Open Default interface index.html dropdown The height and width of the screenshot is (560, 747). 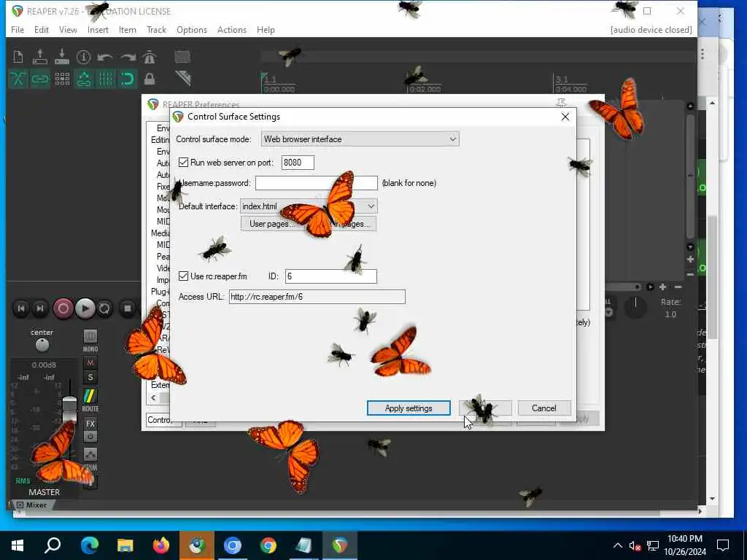pyautogui.click(x=309, y=206)
